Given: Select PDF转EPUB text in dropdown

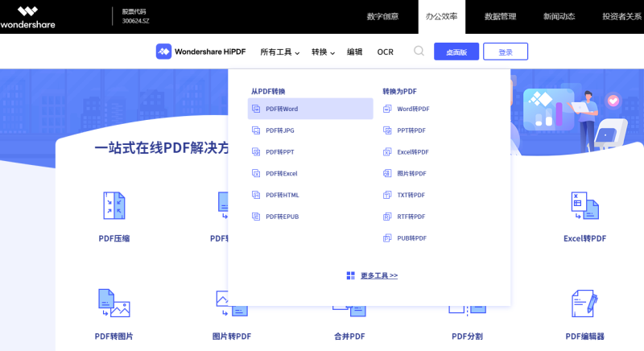Looking at the screenshot, I should (283, 217).
